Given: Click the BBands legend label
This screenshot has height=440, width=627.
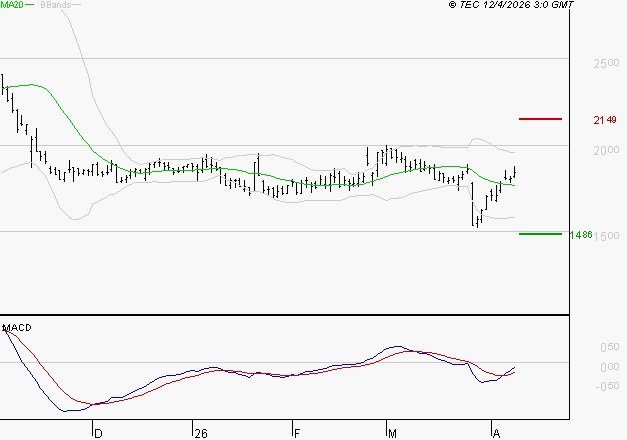Looking at the screenshot, I should pyautogui.click(x=56, y=5).
